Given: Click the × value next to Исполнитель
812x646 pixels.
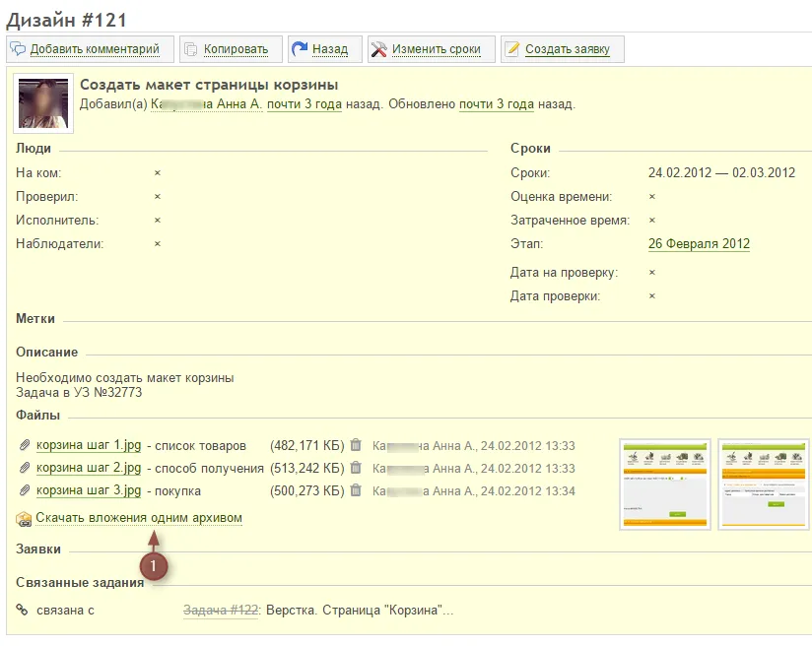Looking at the screenshot, I should click(x=158, y=221).
